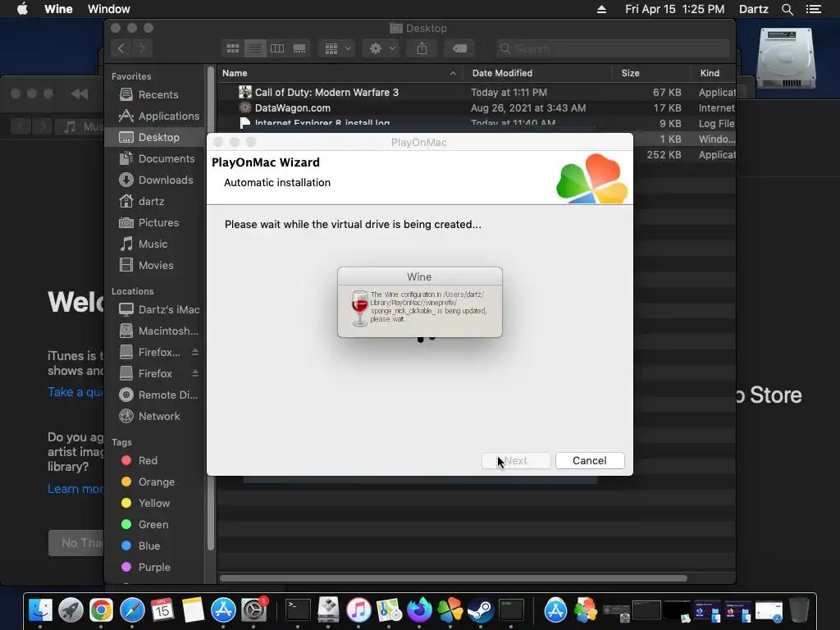
Task: Open Google Chrome from the Dock
Action: (101, 609)
